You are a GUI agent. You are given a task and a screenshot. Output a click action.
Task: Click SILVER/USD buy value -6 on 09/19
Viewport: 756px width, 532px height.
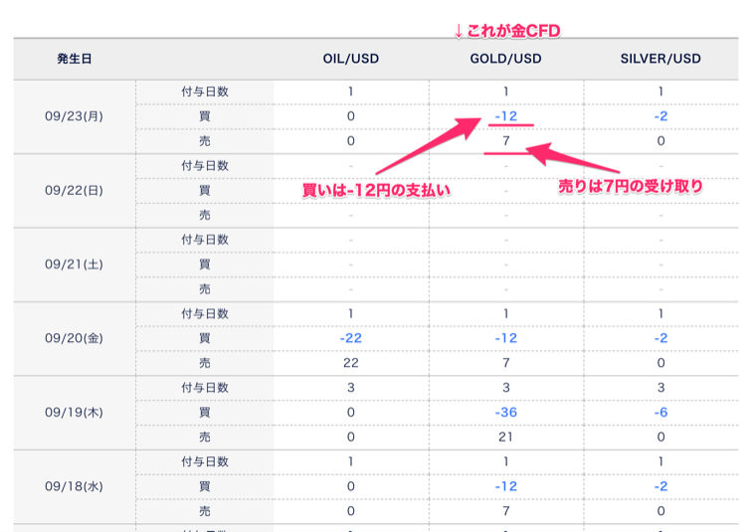tap(661, 413)
